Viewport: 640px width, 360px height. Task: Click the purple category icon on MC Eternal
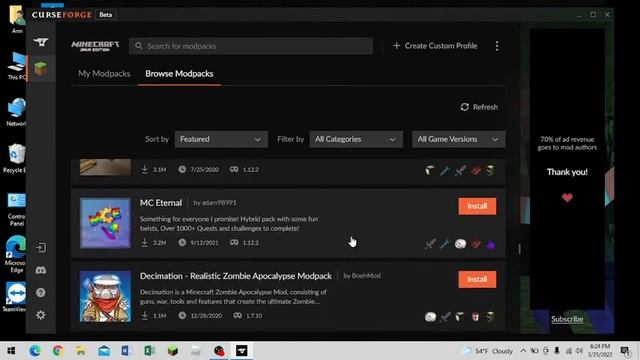491,244
